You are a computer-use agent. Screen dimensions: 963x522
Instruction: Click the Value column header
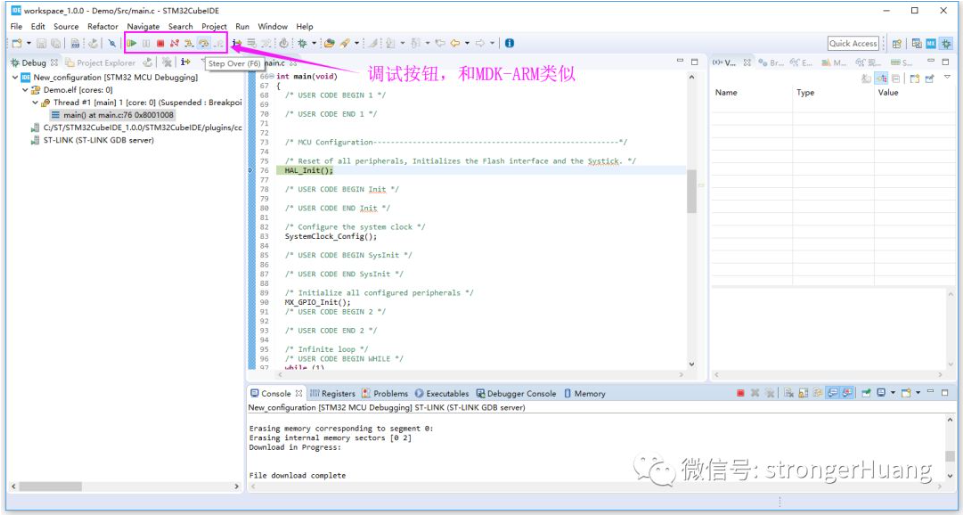click(x=887, y=92)
